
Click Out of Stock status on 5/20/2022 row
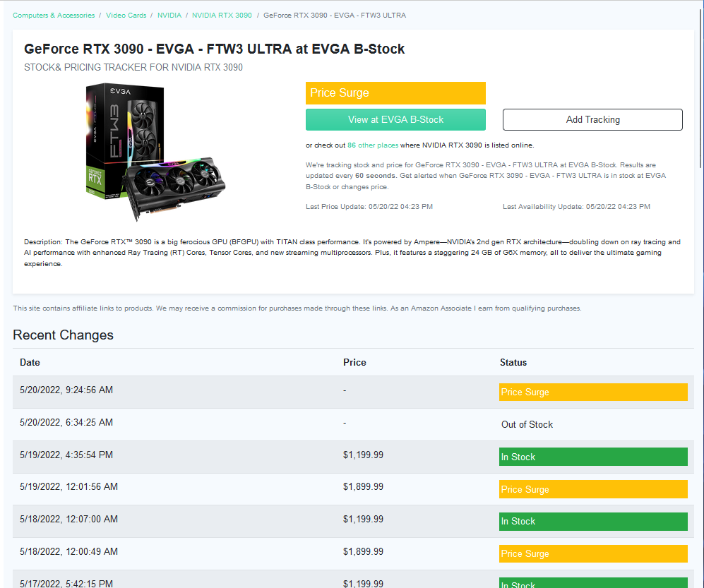click(527, 425)
